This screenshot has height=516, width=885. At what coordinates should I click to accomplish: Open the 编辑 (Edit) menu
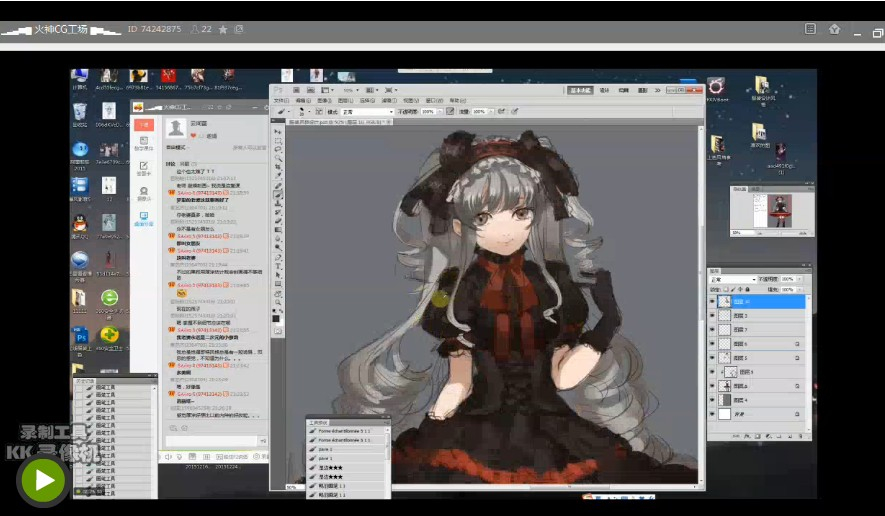(x=303, y=100)
